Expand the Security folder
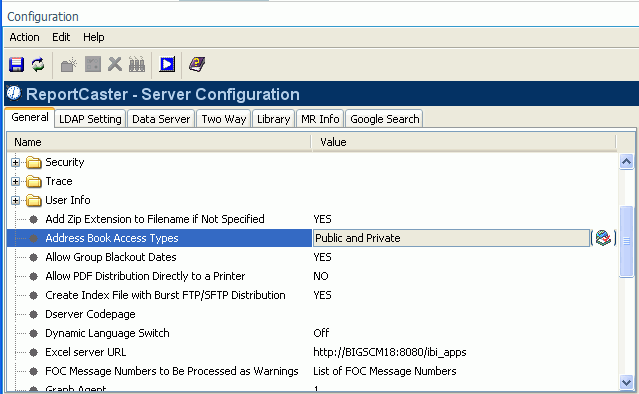 (15, 163)
